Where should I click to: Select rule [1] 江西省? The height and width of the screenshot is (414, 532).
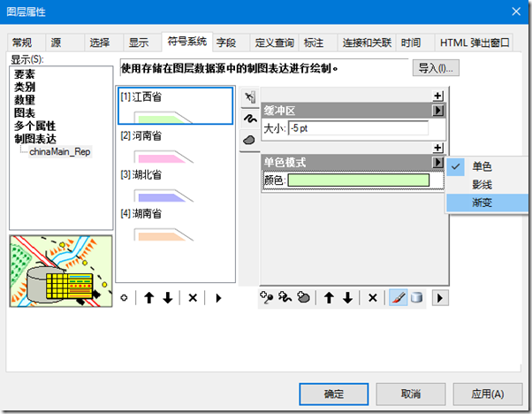click(x=175, y=105)
